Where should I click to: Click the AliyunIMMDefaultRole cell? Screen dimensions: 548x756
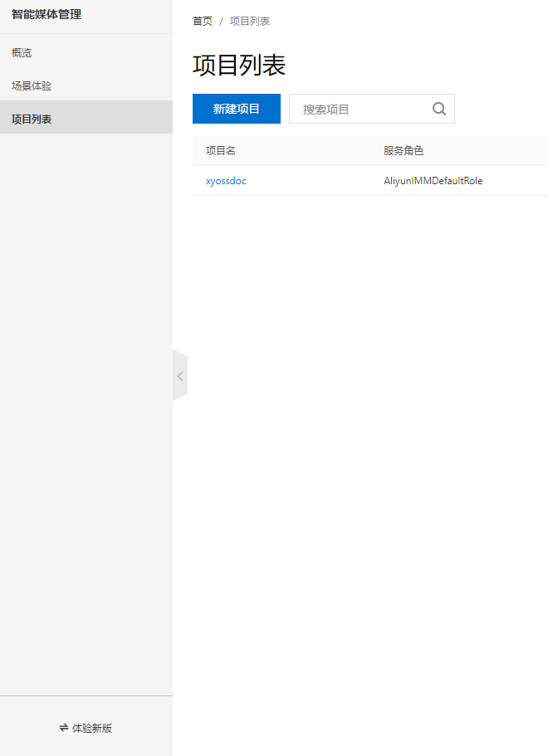pos(433,181)
